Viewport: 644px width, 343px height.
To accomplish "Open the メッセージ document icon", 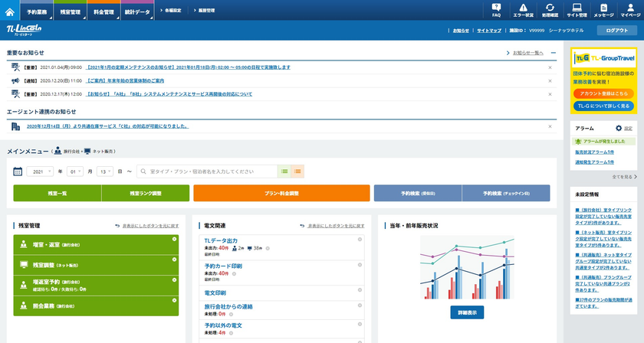I will pos(603,10).
